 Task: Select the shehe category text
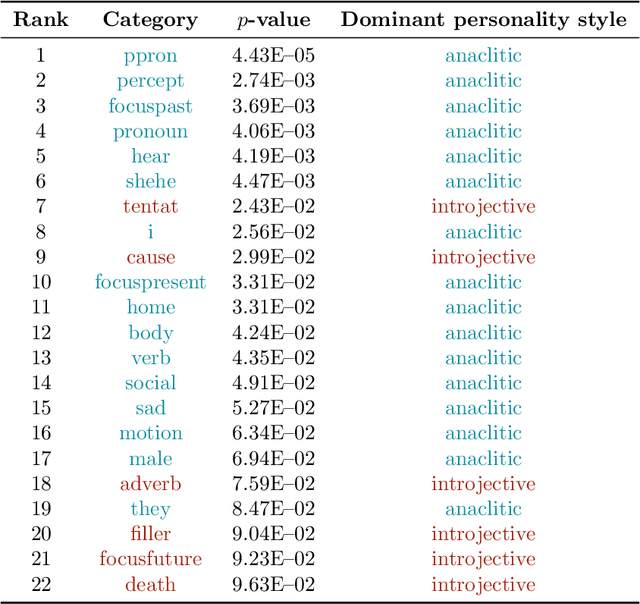[x=150, y=181]
